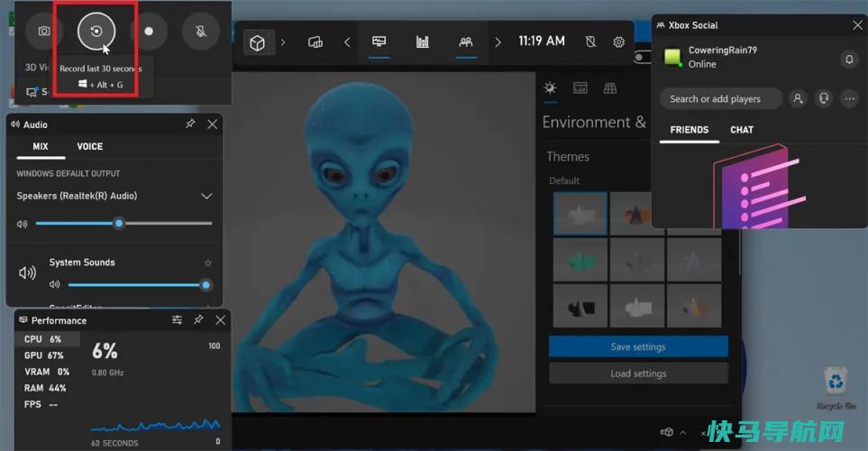This screenshot has width=868, height=451.
Task: Click right chevron in Game Bar strip
Action: coord(498,42)
